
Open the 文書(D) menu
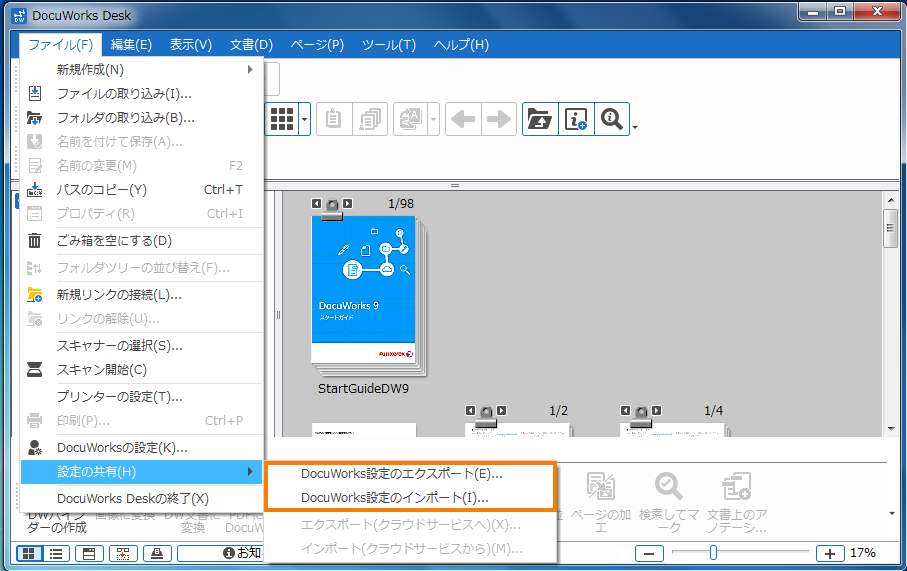coord(251,45)
